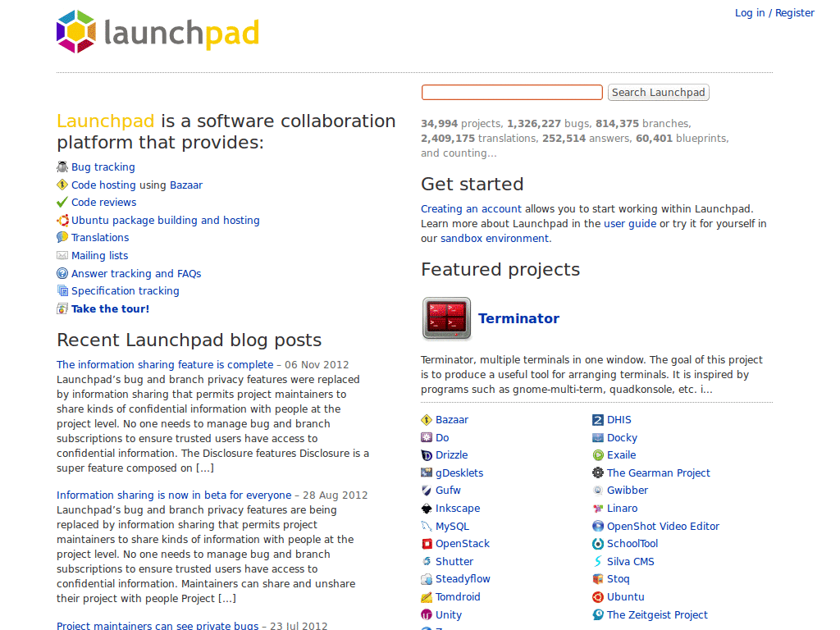Click the Gufw shield icon
Screen dimensions: 840x630
click(x=427, y=491)
